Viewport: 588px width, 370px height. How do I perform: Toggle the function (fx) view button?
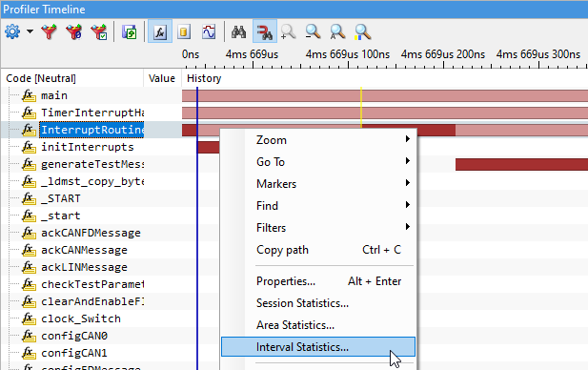[x=160, y=31]
